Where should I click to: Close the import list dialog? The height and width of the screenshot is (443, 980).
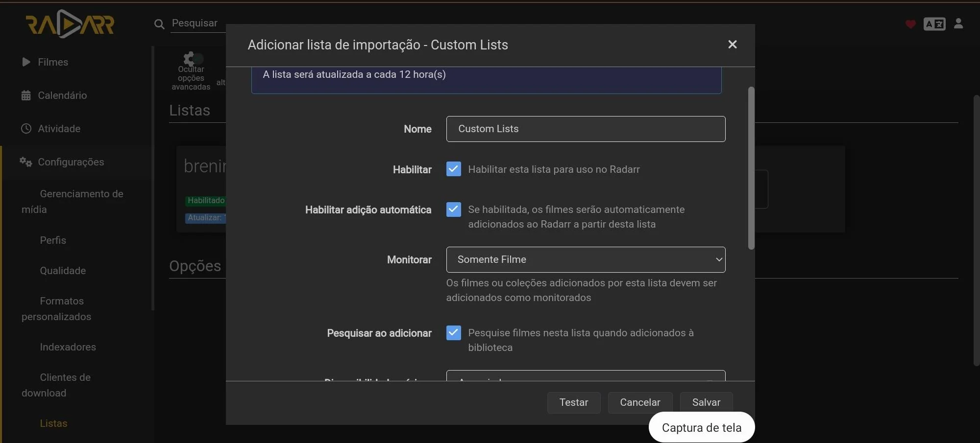click(x=732, y=45)
